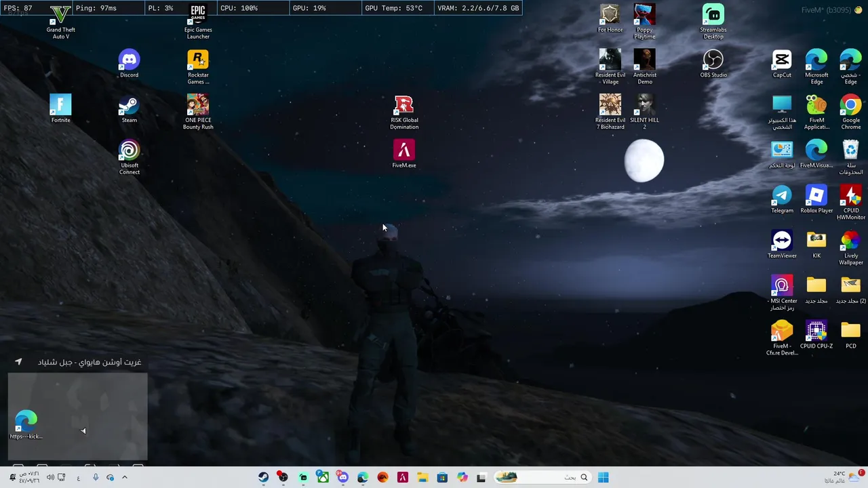The width and height of the screenshot is (868, 488).
Task: Expand the hidden system tray icons chevron
Action: tap(124, 477)
